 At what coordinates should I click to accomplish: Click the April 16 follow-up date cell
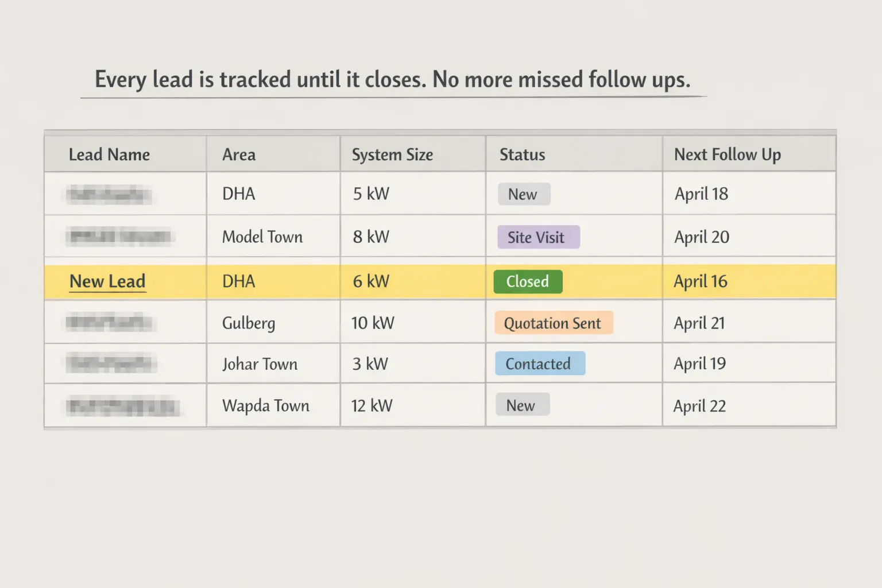click(700, 281)
